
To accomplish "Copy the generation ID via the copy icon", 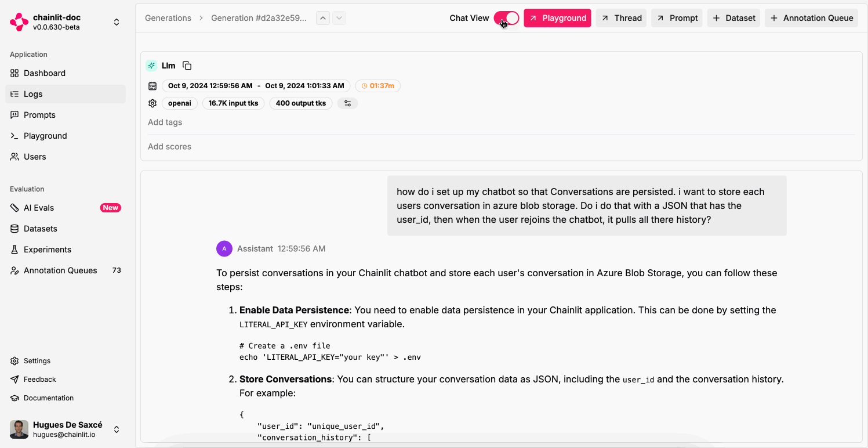I will coord(187,65).
